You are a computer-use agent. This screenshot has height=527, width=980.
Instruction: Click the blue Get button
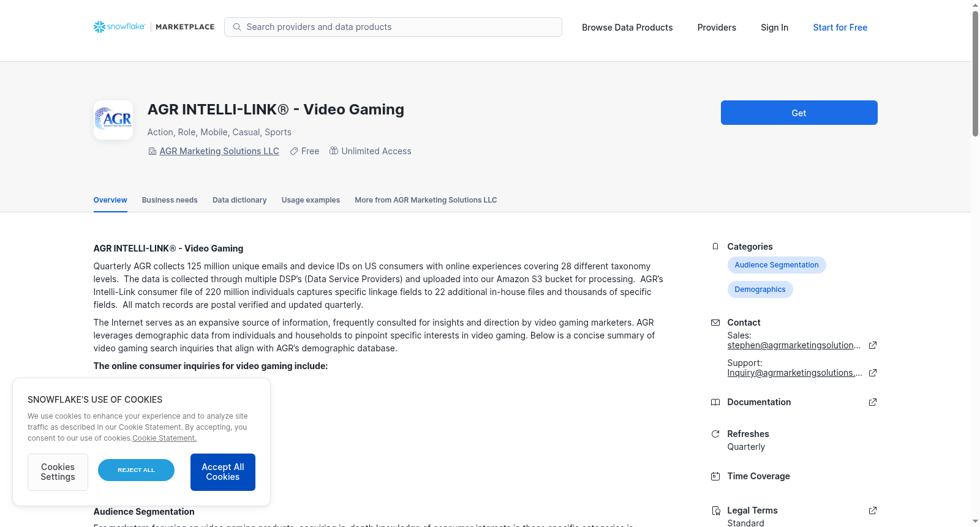tap(799, 113)
